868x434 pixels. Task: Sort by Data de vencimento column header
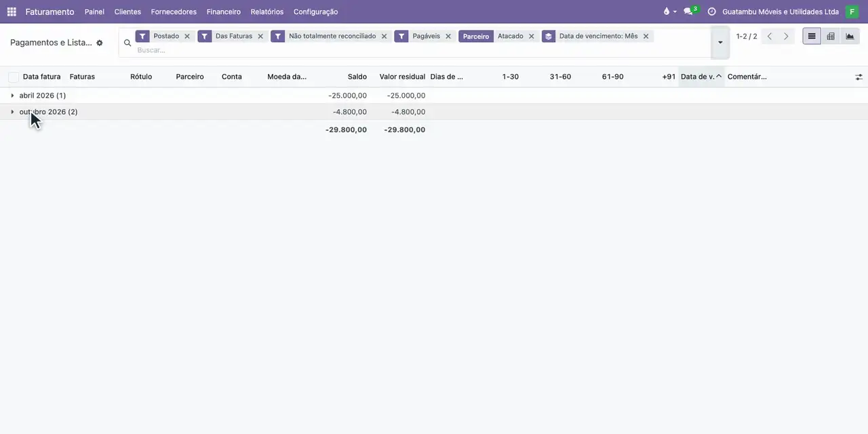click(701, 77)
